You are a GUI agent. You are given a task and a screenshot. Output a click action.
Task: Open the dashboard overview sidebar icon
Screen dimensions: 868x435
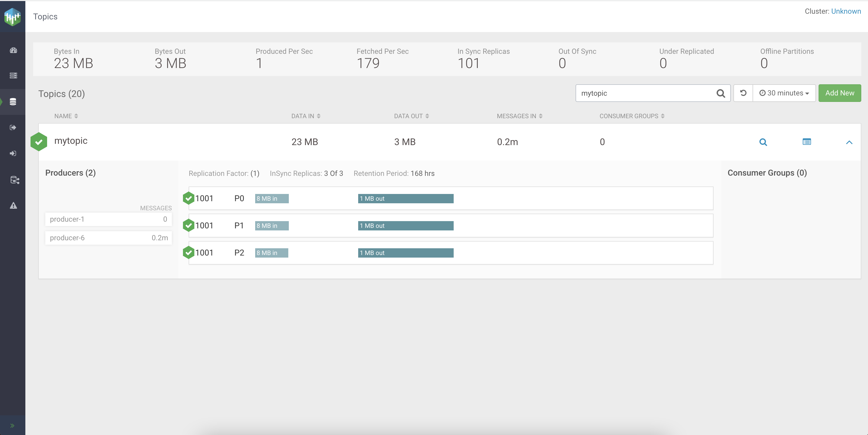click(13, 50)
